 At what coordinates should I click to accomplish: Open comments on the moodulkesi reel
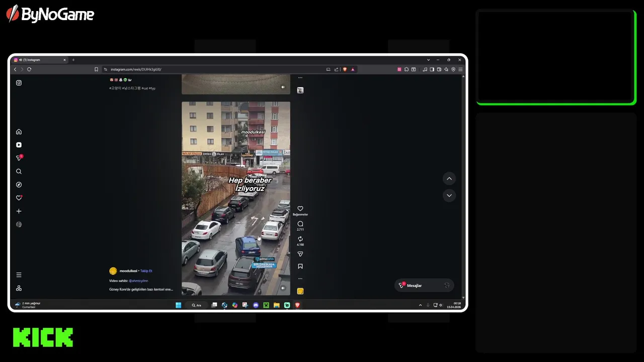[300, 224]
